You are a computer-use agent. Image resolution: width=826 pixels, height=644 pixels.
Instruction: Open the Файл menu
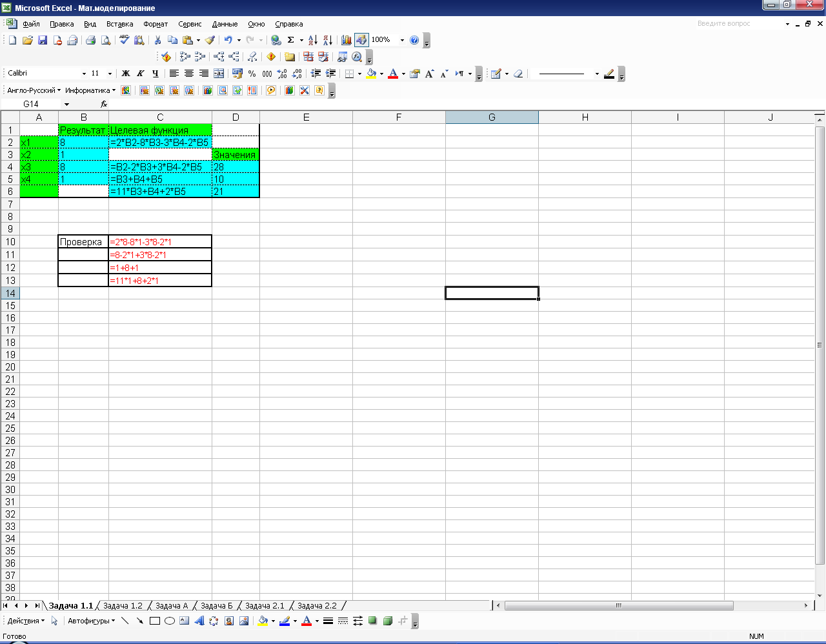coord(31,24)
